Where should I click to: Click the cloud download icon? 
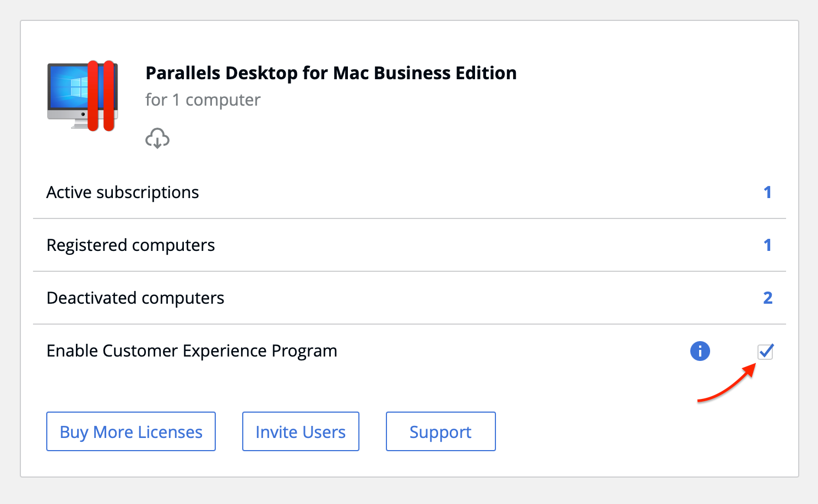[x=157, y=138]
